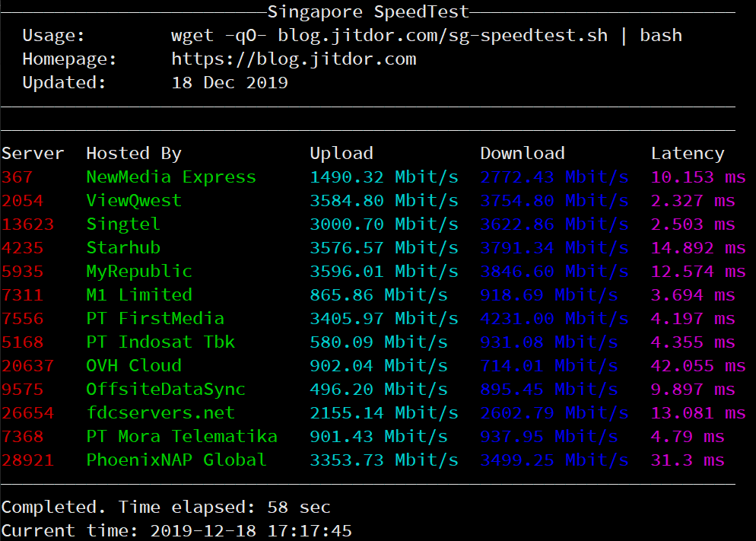Click latency value 42.055 ms
The width and height of the screenshot is (756, 541).
click(x=699, y=366)
